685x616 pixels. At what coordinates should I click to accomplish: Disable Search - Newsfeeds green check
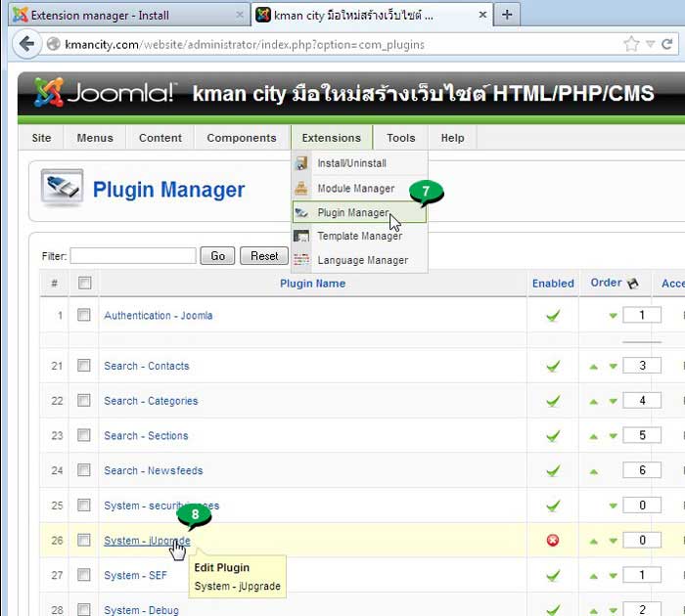click(553, 470)
